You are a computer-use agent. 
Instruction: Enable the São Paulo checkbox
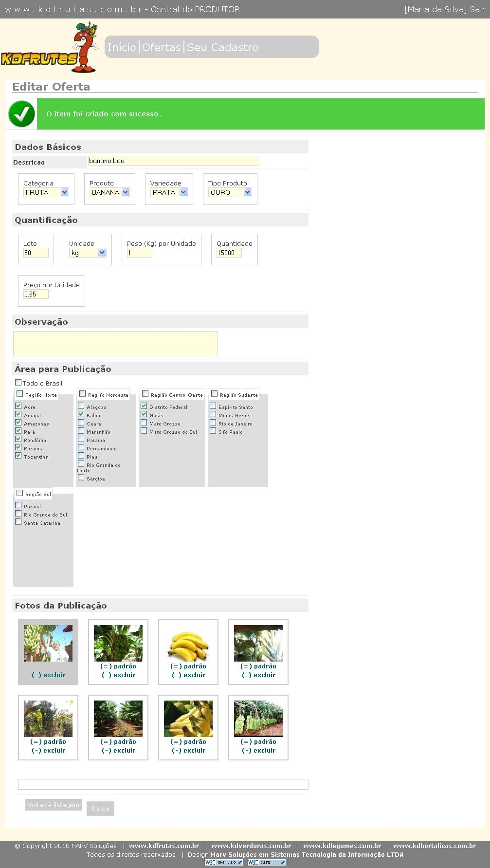click(x=213, y=431)
